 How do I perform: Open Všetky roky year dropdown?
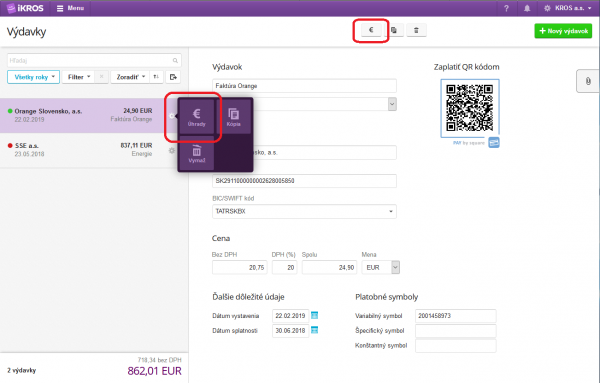(33, 77)
